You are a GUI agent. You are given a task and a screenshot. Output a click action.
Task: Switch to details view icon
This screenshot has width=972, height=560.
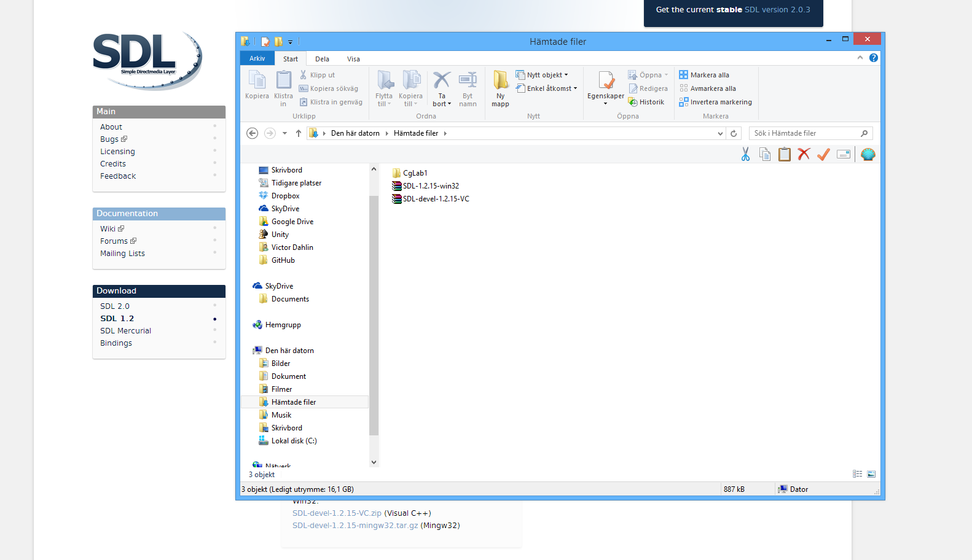coord(857,474)
